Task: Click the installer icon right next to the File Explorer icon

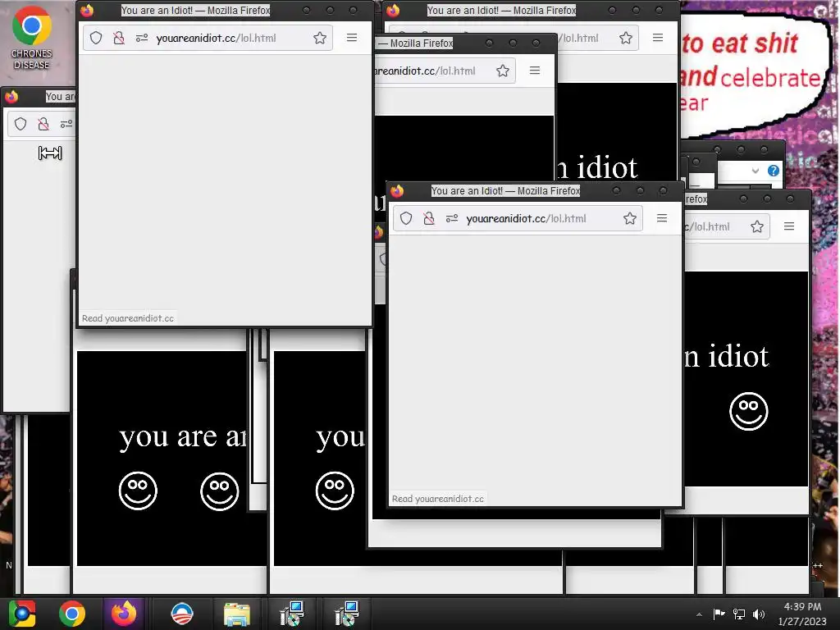Action: pyautogui.click(x=292, y=614)
